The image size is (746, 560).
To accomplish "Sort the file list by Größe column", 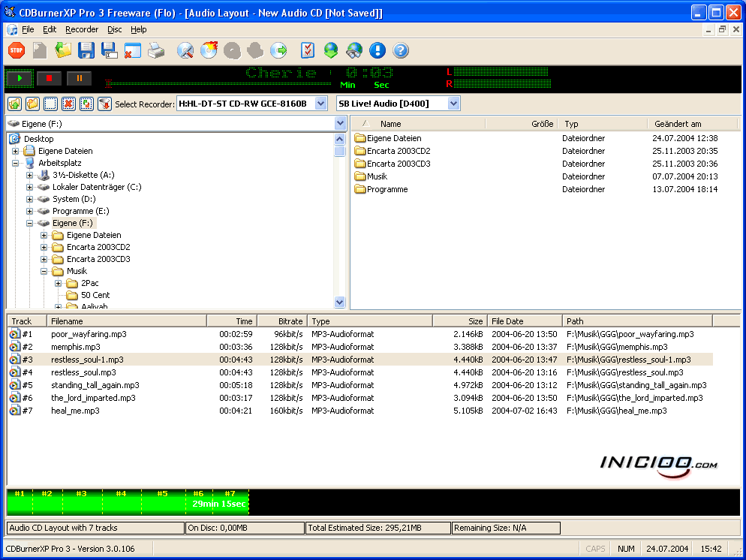I will pos(522,124).
